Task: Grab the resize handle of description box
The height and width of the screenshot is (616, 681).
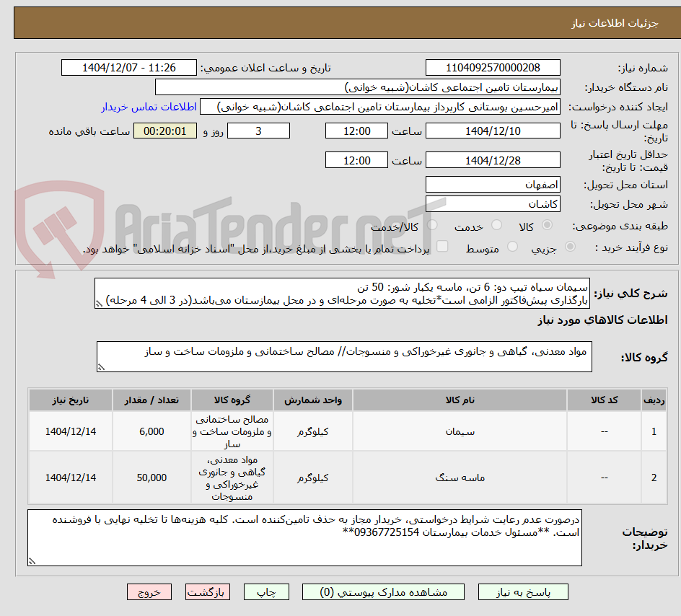Action: coord(99,304)
